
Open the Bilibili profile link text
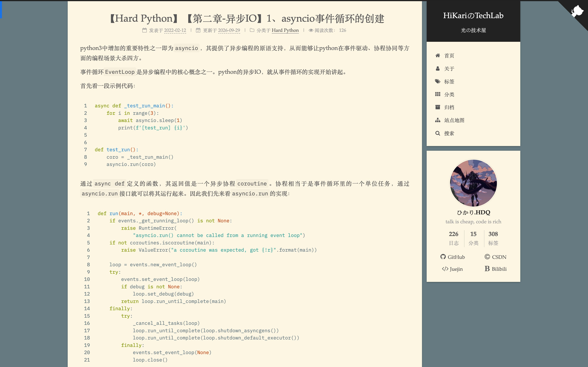point(499,269)
